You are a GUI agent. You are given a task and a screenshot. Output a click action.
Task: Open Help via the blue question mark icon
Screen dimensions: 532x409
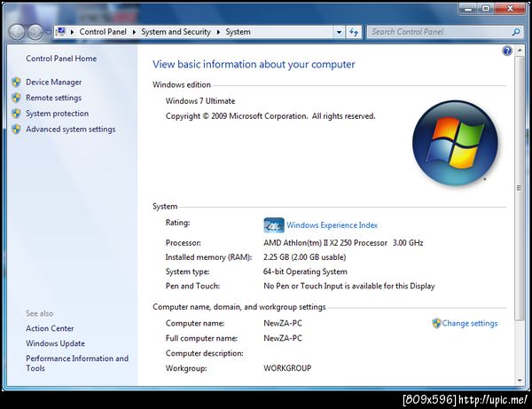coord(507,51)
